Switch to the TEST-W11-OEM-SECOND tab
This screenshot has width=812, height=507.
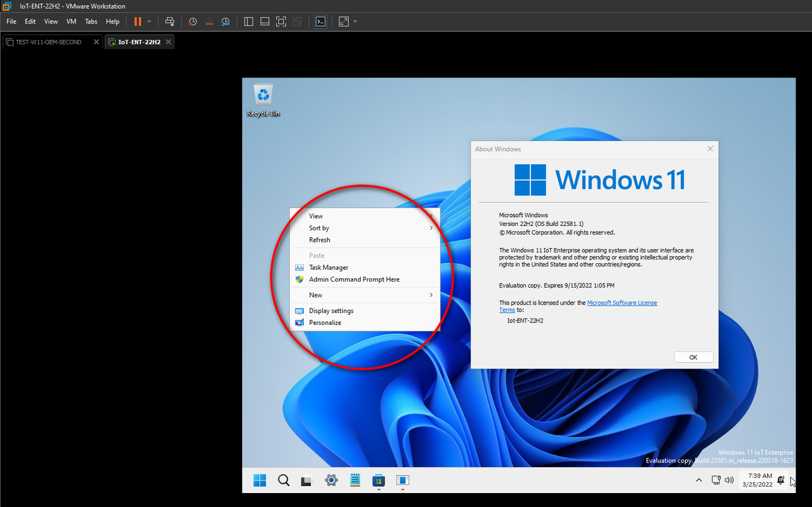[49, 42]
